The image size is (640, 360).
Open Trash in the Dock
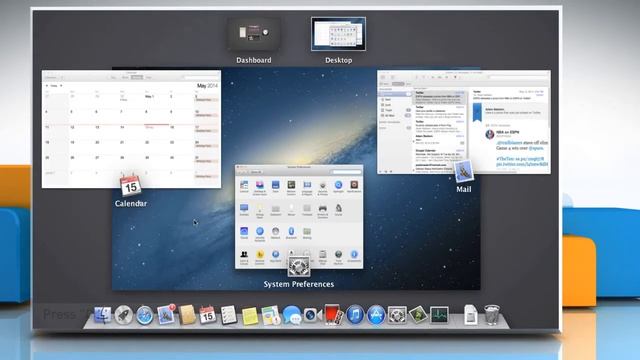tap(492, 315)
